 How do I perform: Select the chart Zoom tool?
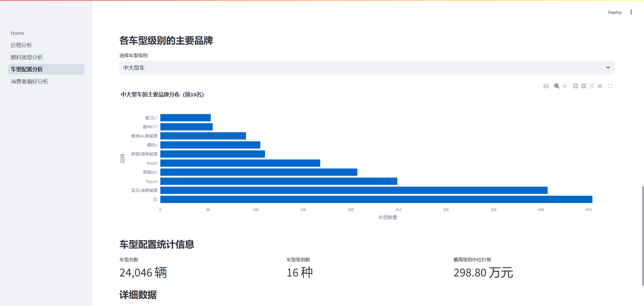click(x=557, y=86)
